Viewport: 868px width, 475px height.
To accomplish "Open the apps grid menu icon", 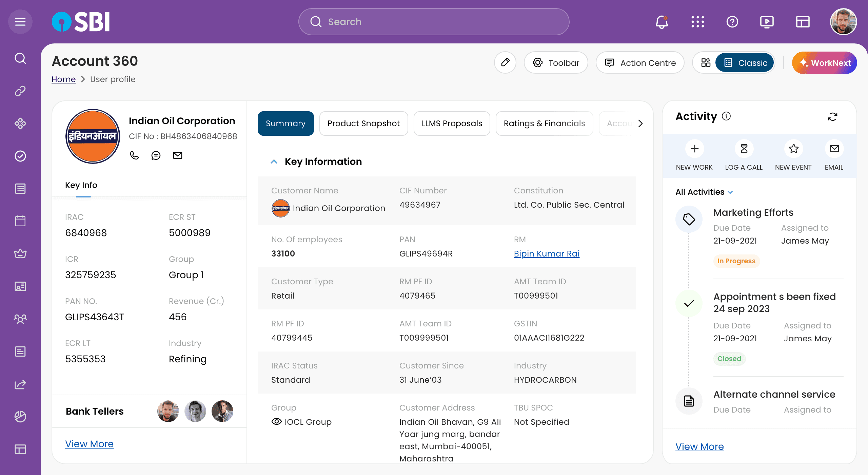I will [697, 22].
